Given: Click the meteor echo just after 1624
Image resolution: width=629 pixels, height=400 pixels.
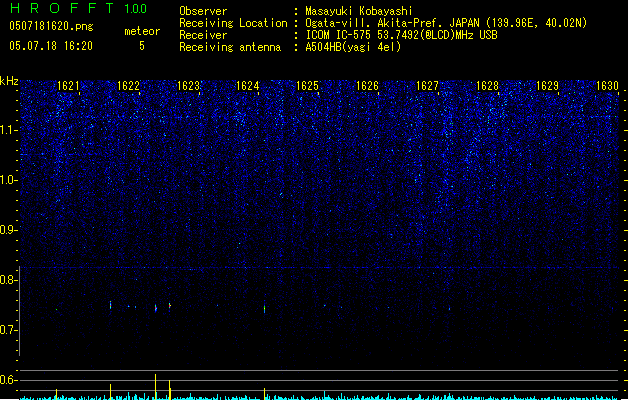Looking at the screenshot, I should pos(264,308).
